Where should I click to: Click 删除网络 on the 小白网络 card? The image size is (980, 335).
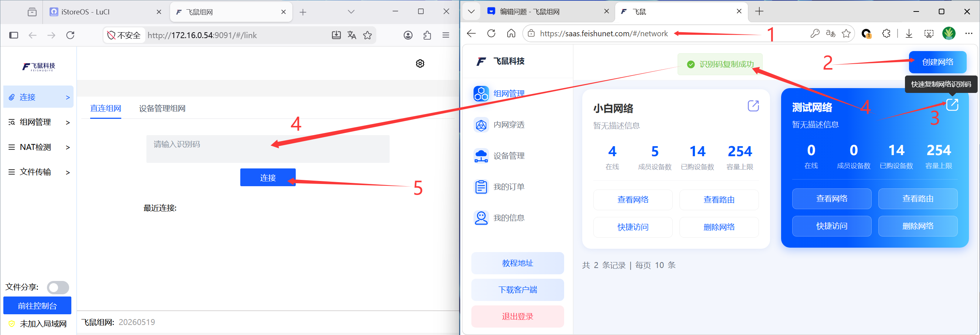point(719,227)
